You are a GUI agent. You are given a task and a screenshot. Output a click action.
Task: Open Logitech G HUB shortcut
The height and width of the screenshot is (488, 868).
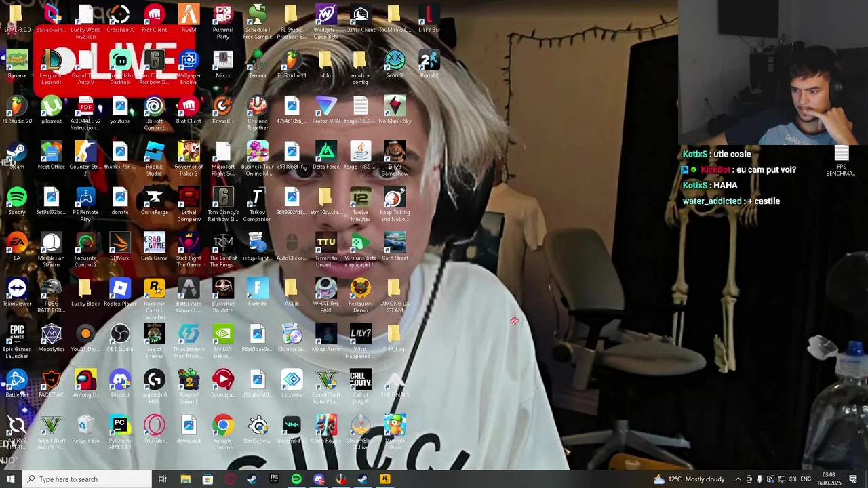pos(154,386)
